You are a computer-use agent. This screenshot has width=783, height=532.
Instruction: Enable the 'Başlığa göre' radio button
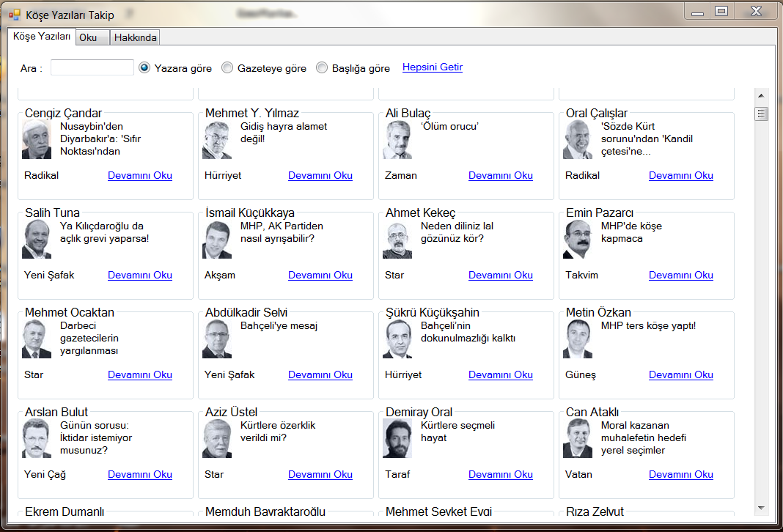[x=322, y=68]
